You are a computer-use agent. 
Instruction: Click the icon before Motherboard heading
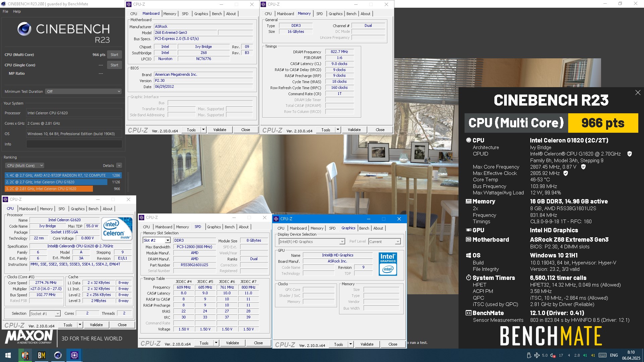click(469, 240)
